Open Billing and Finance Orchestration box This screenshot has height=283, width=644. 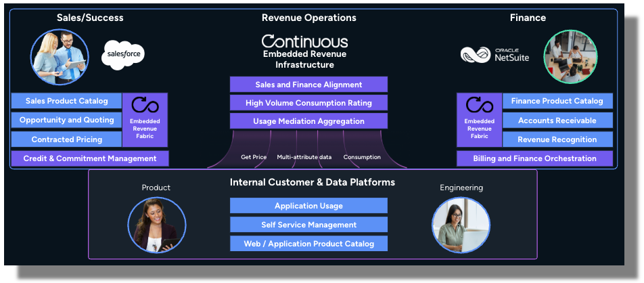tap(534, 158)
